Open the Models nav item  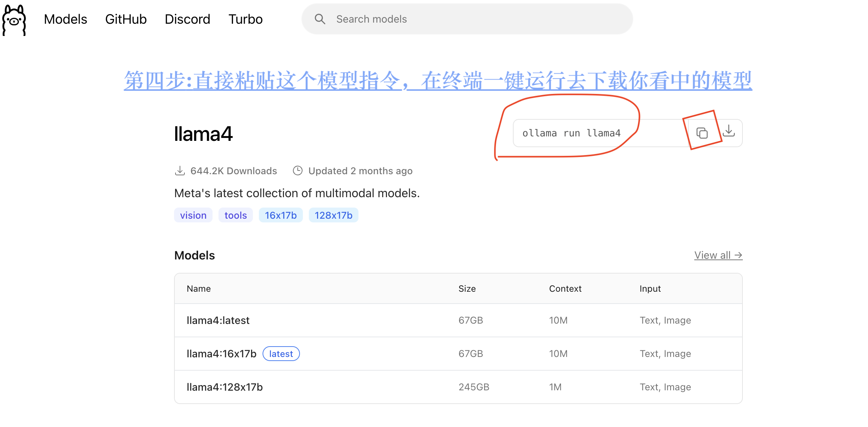(66, 19)
